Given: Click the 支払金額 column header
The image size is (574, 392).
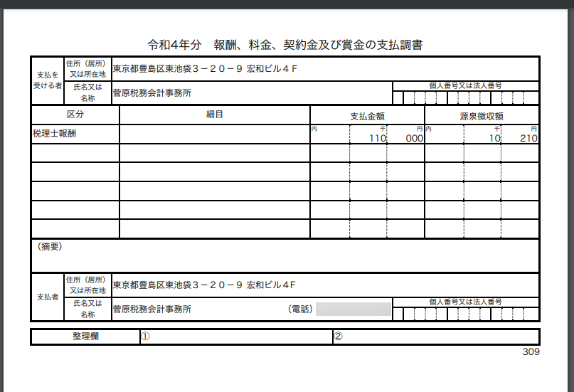Looking at the screenshot, I should point(367,115).
